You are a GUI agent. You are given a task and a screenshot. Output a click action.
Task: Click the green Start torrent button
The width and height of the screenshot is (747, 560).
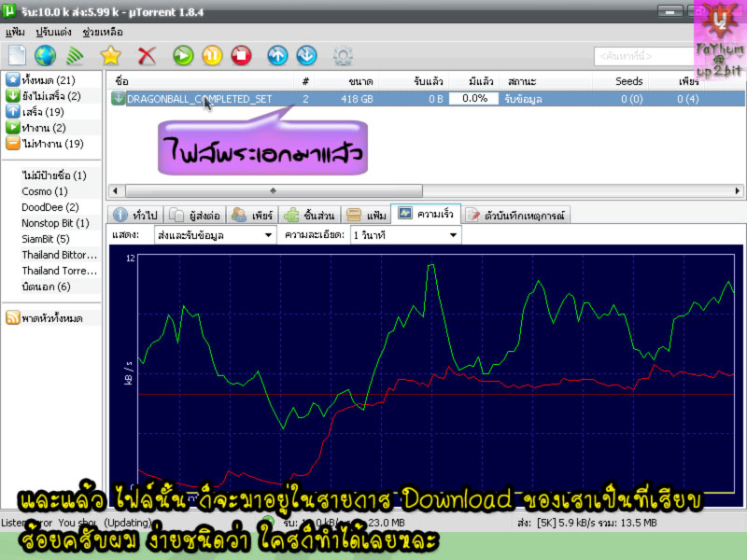pos(183,56)
